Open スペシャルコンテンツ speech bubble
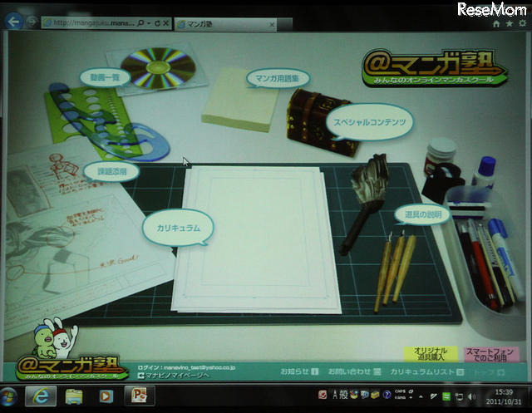The width and height of the screenshot is (532, 413). (x=369, y=122)
